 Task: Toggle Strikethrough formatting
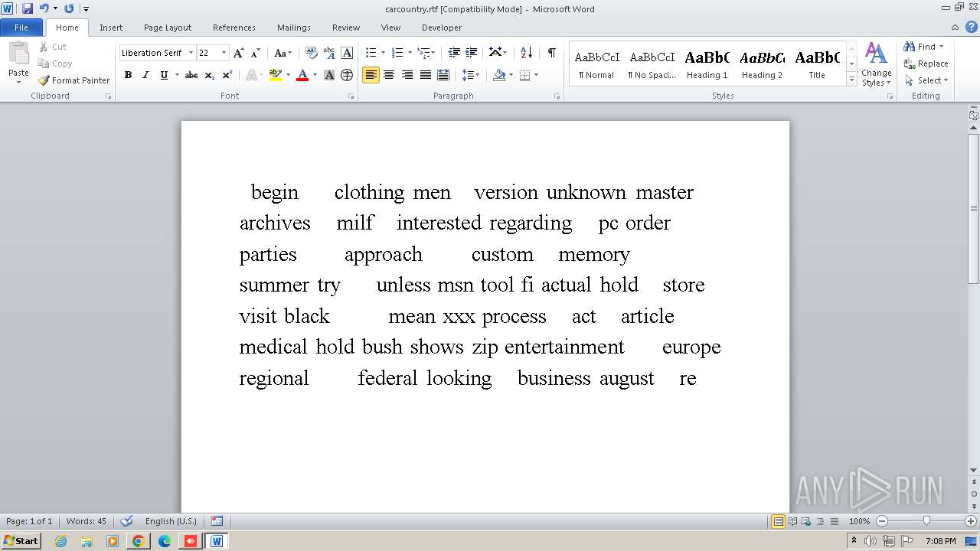(191, 75)
